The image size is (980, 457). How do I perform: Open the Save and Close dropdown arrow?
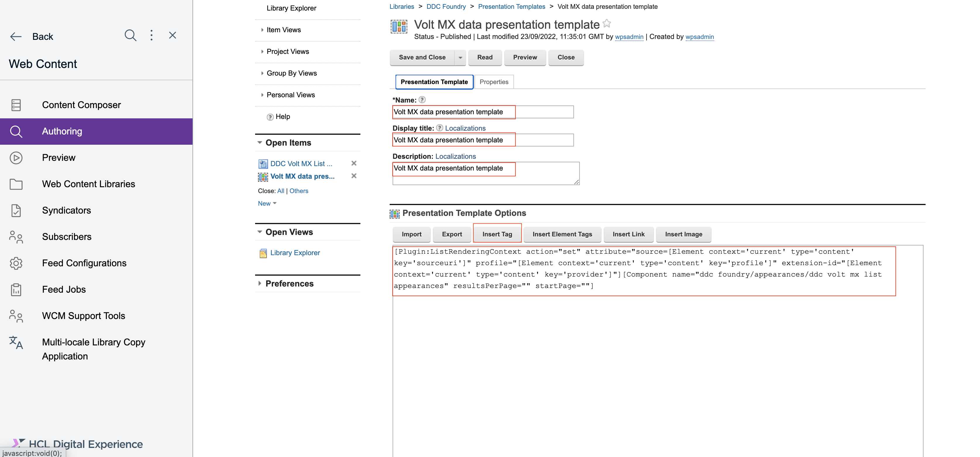[460, 57]
